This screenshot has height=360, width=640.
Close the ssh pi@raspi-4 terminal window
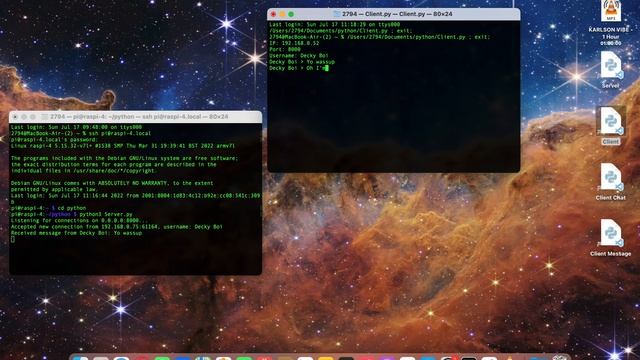click(x=15, y=117)
